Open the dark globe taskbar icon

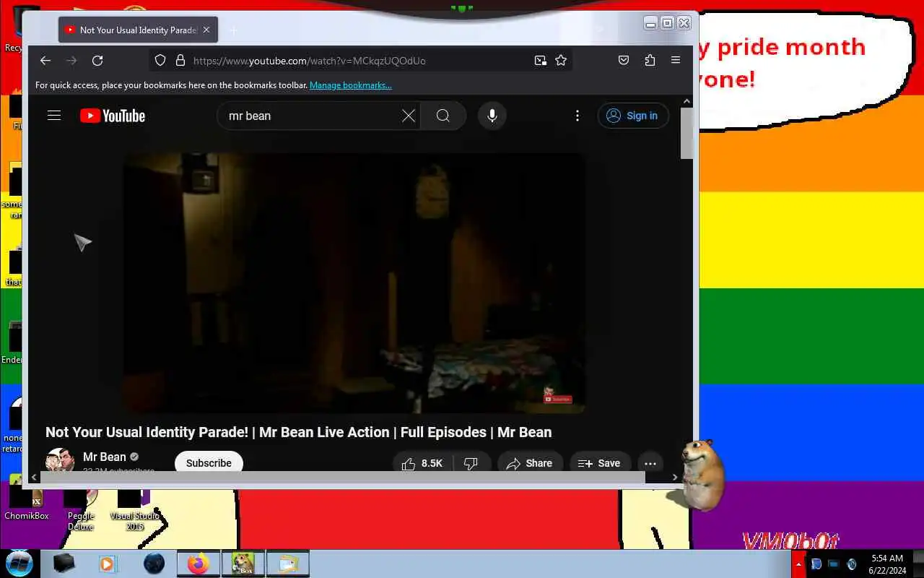tap(154, 563)
